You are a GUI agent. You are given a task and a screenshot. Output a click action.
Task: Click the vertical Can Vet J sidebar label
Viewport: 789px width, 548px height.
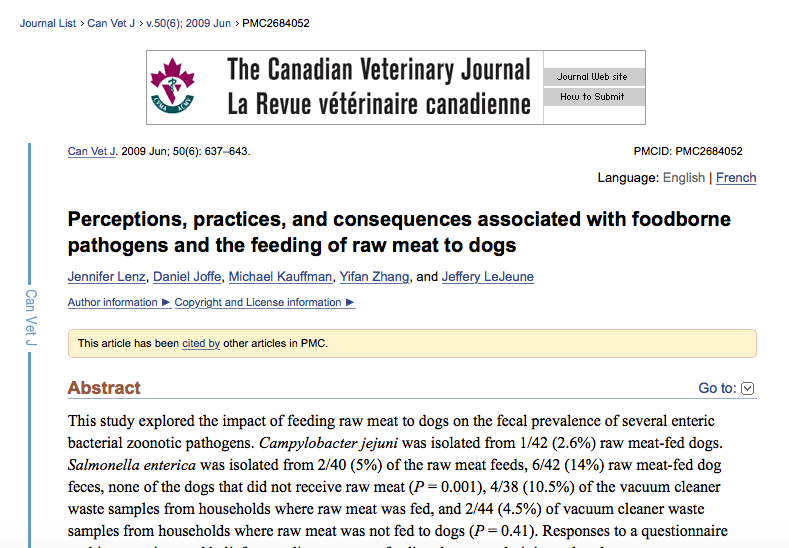click(x=31, y=320)
